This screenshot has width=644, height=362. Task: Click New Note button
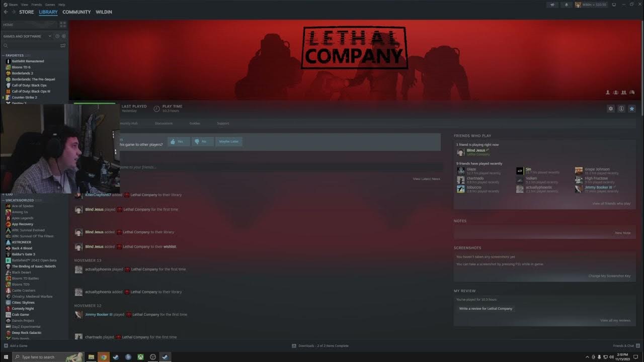(x=622, y=233)
